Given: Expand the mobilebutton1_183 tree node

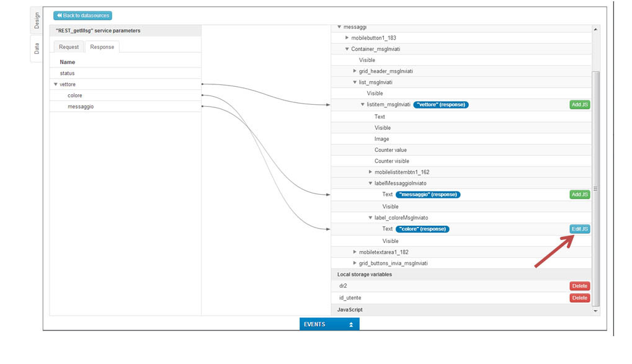Looking at the screenshot, I should [x=347, y=38].
